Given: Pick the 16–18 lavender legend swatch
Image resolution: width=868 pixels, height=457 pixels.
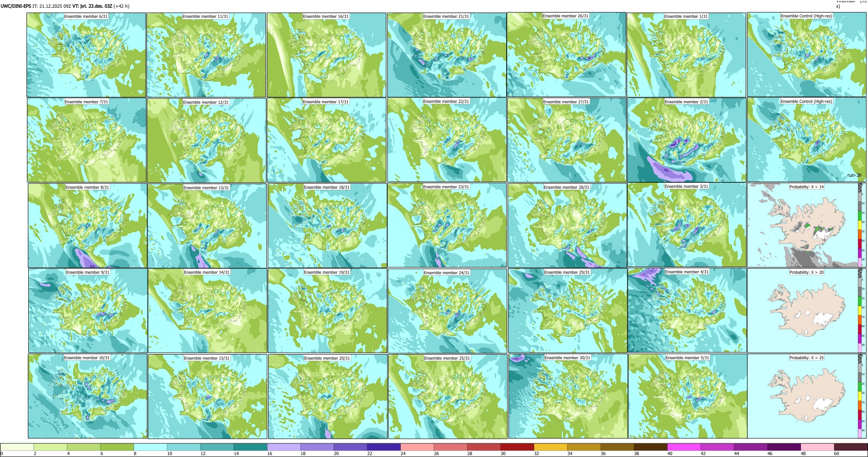Looking at the screenshot, I should [284, 447].
